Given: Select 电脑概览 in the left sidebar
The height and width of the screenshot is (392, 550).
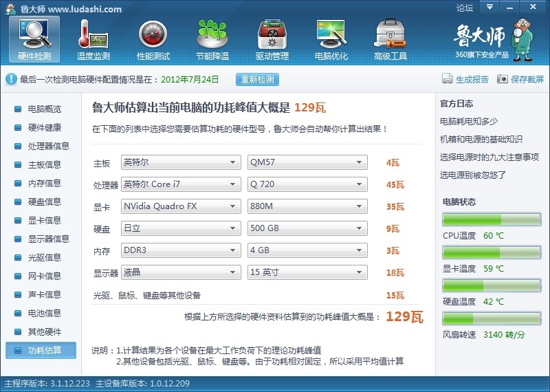Looking at the screenshot, I should coord(44,109).
